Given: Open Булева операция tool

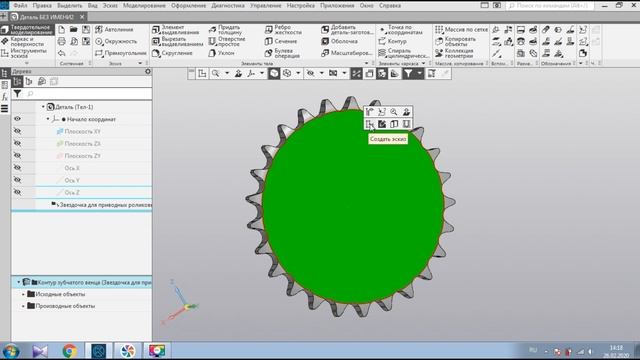Looking at the screenshot, I should click(x=282, y=53).
